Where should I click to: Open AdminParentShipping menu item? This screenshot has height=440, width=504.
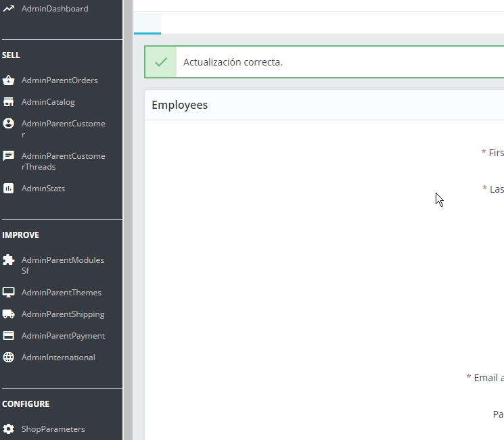coord(63,314)
